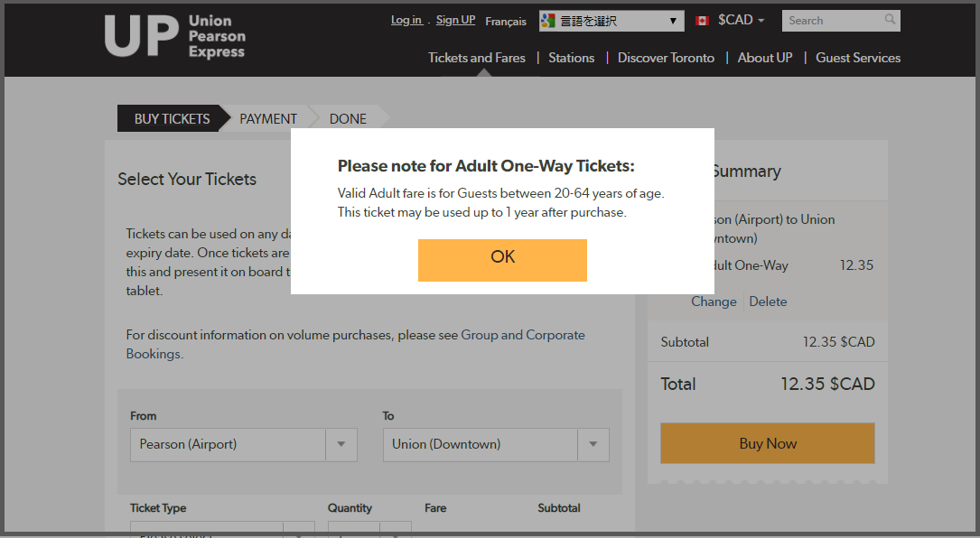This screenshot has width=980, height=538.
Task: Switch site to Français
Action: [x=506, y=21]
